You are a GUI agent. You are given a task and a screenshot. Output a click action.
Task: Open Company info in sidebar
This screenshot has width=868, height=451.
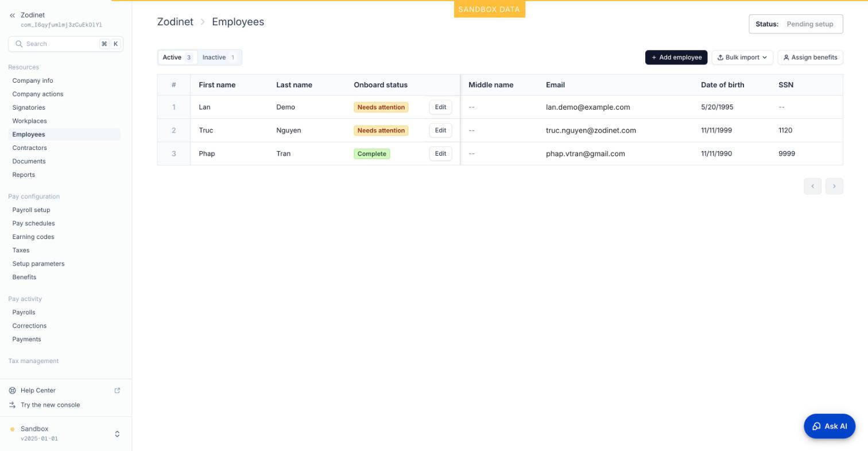[33, 80]
